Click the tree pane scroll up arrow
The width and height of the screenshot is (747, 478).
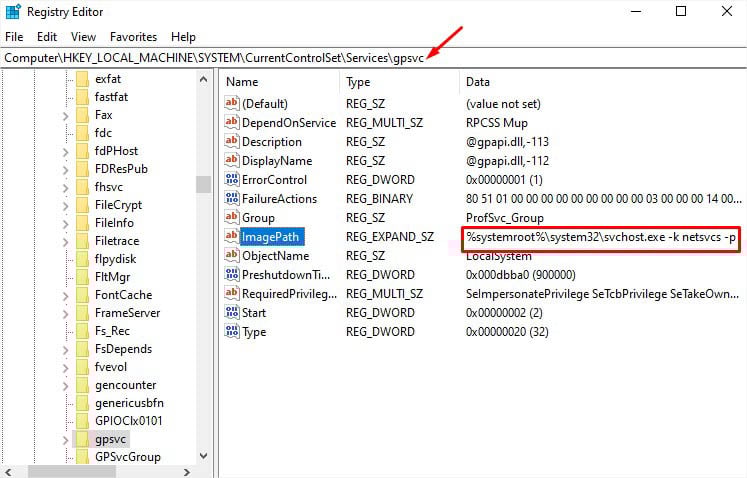pos(203,79)
